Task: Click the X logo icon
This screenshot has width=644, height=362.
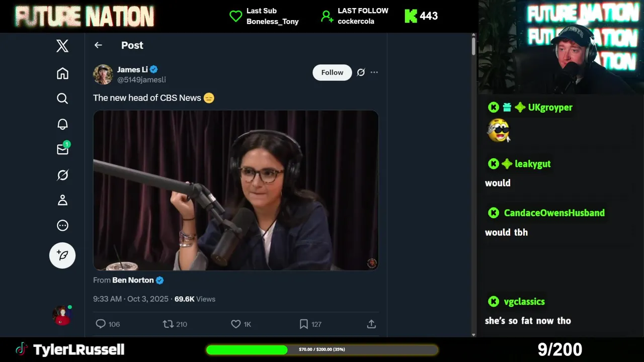Action: (x=62, y=46)
